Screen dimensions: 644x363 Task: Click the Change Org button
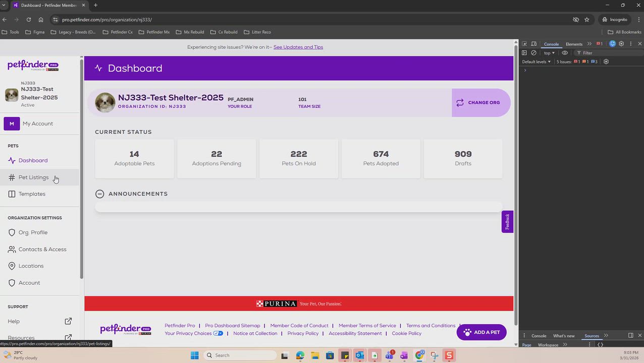pyautogui.click(x=478, y=102)
